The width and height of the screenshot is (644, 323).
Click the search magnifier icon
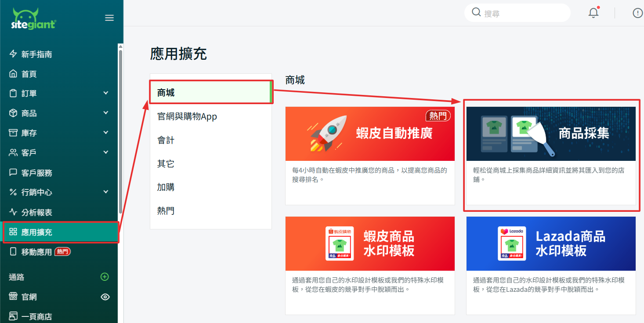click(476, 12)
